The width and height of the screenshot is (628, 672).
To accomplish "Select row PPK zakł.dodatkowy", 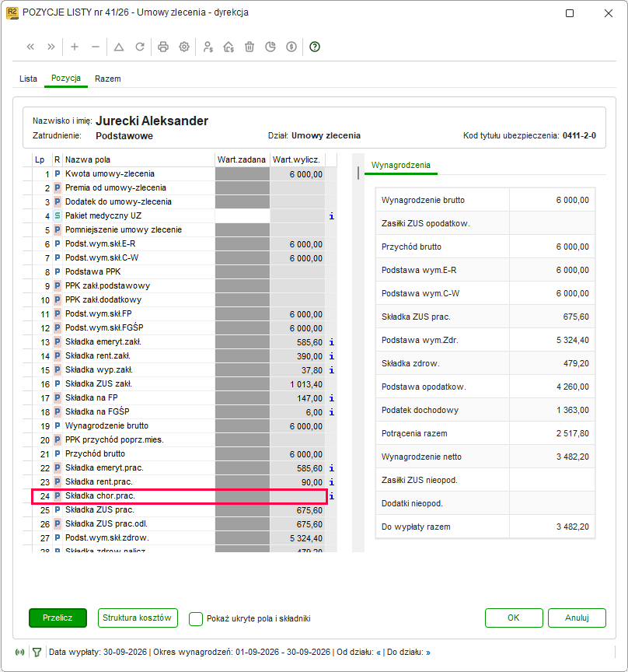I will [179, 300].
